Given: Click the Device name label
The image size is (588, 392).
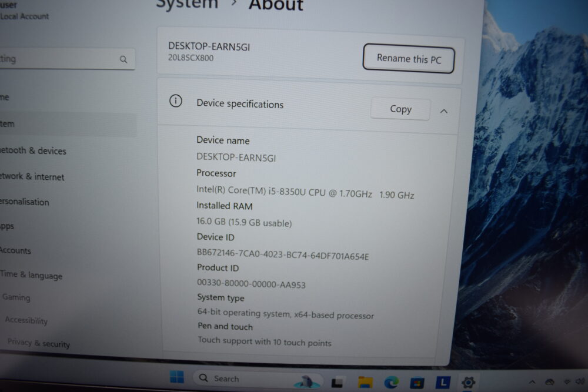Looking at the screenshot, I should click(223, 140).
